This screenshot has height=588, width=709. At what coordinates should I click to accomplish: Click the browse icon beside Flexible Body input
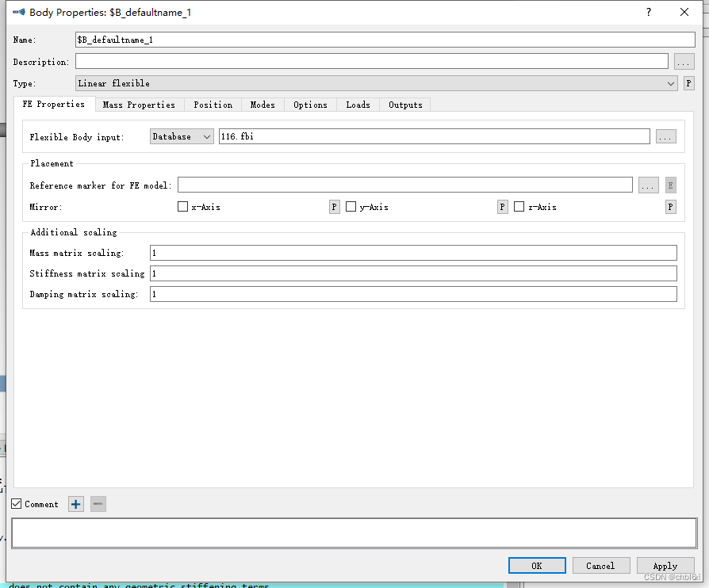666,136
